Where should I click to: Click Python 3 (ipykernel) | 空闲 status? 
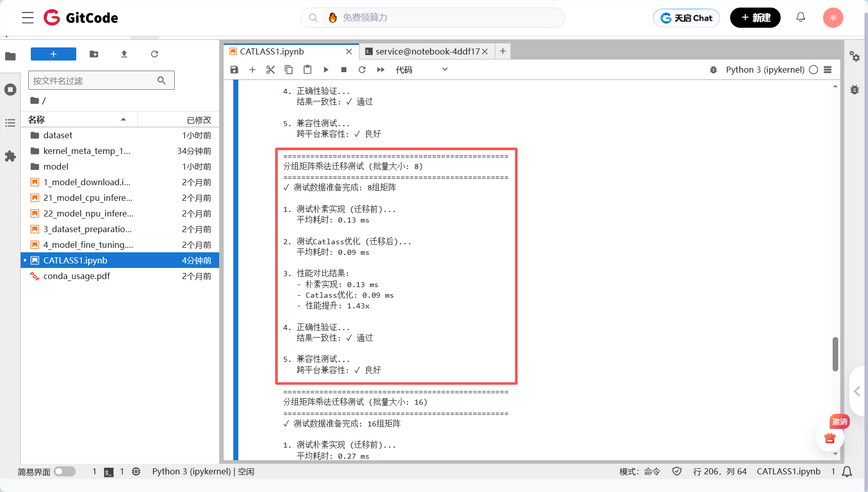click(203, 471)
